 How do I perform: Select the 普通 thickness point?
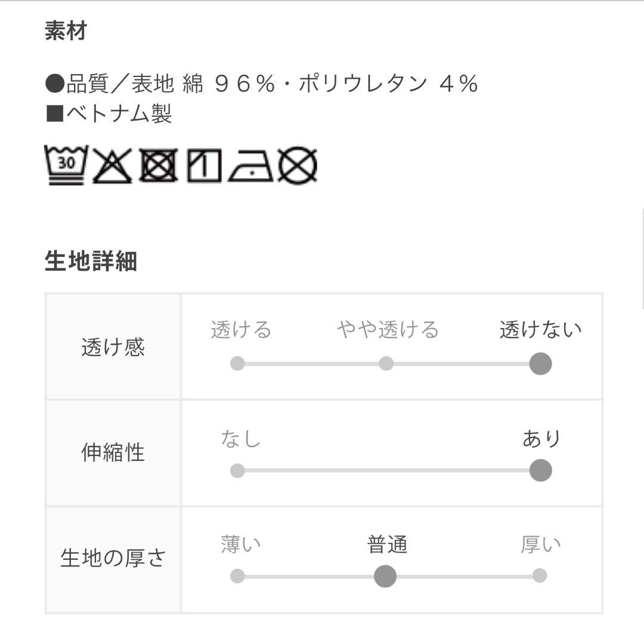385,576
